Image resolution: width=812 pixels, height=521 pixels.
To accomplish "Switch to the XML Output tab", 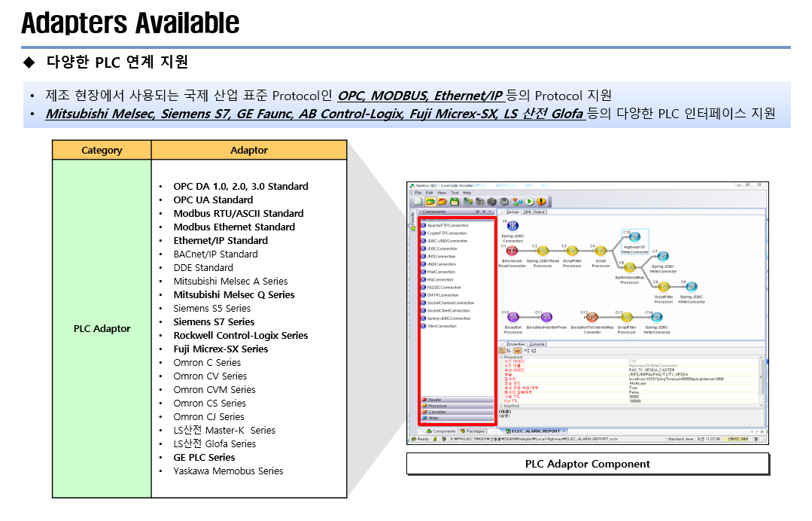I will (534, 212).
